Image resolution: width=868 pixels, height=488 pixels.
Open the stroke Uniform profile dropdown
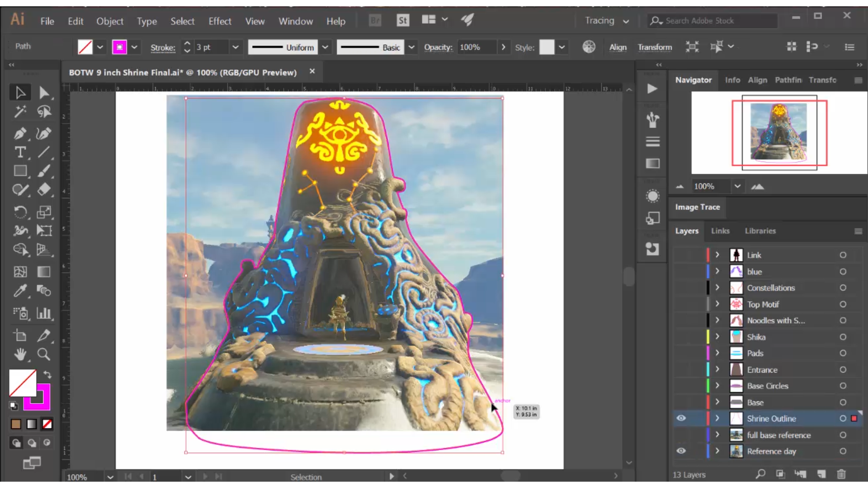point(325,47)
